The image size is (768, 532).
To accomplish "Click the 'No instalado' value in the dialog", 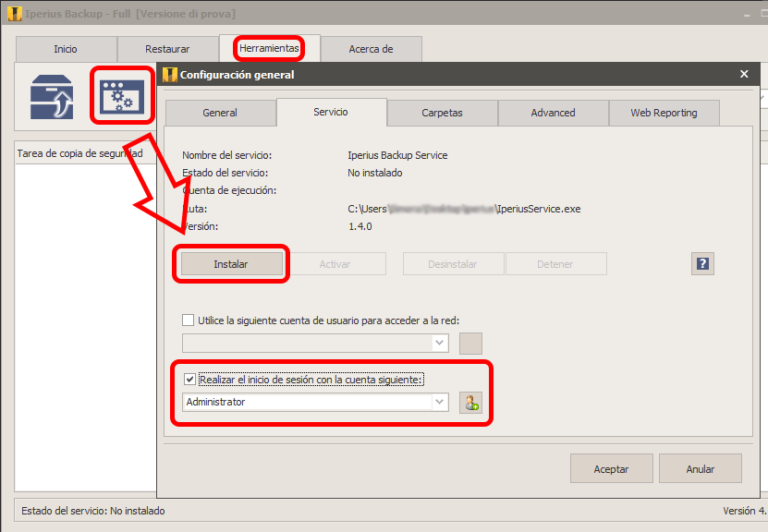I will click(375, 173).
